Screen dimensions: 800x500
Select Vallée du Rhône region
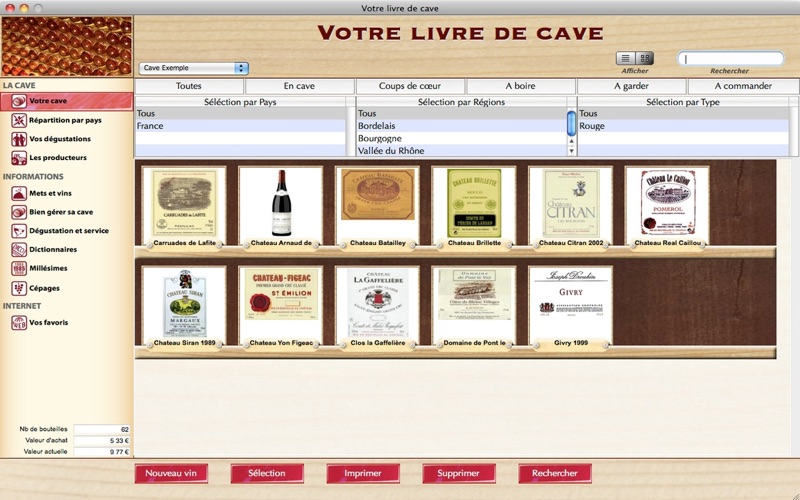[461, 151]
